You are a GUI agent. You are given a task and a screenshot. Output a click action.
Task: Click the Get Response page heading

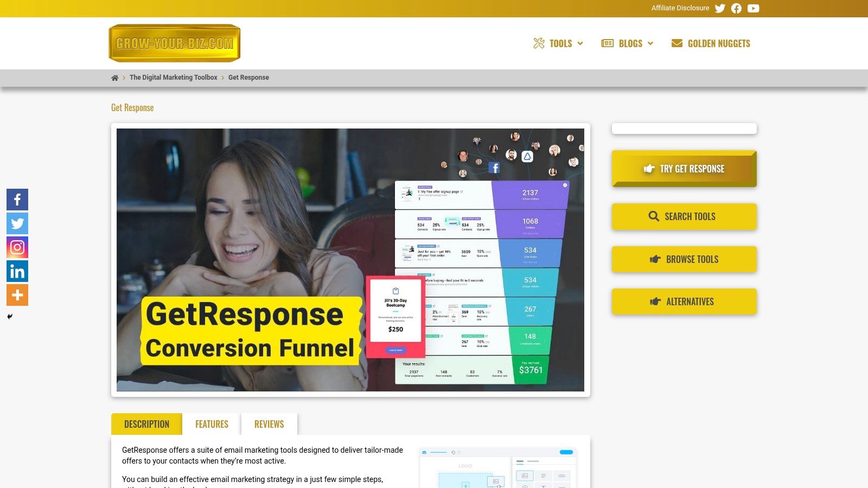132,107
